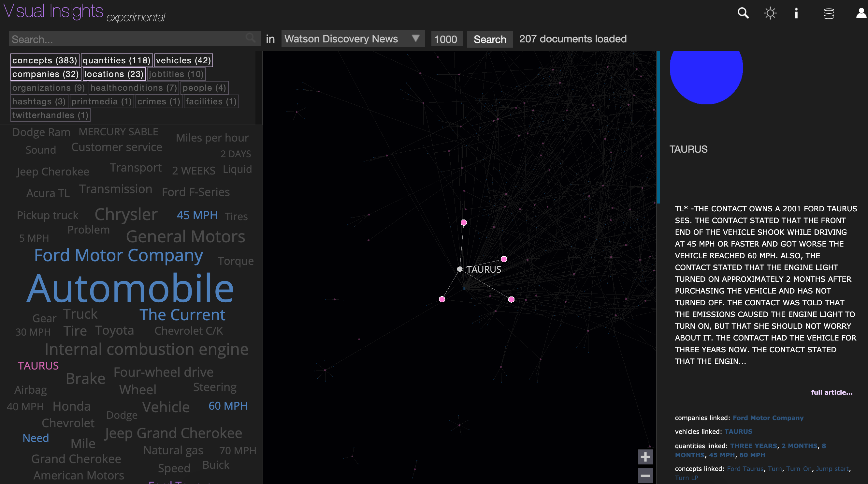The width and height of the screenshot is (868, 484).
Task: Open the user profile icon
Action: click(x=861, y=13)
